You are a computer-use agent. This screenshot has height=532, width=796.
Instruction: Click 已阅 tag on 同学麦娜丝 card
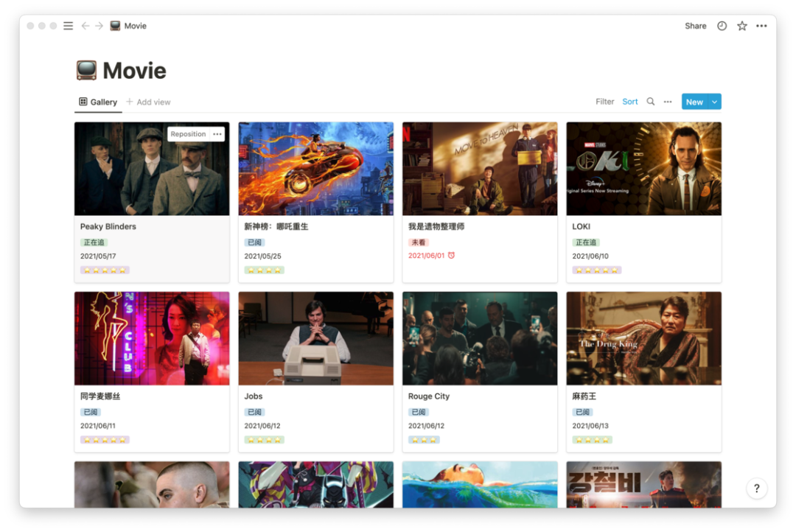[91, 412]
